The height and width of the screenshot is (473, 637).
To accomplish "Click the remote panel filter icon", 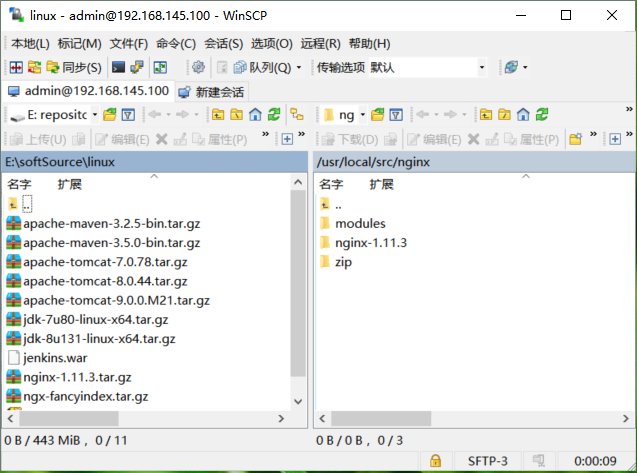I will tap(396, 115).
